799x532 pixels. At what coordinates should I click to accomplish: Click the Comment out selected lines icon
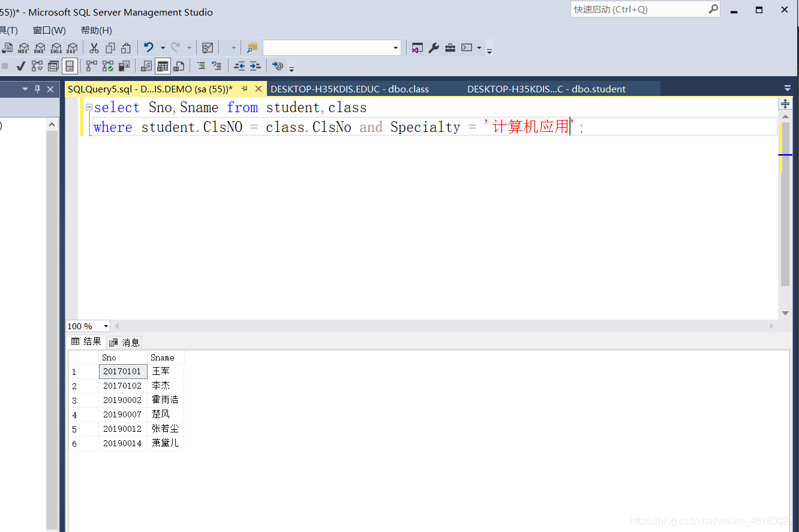201,65
